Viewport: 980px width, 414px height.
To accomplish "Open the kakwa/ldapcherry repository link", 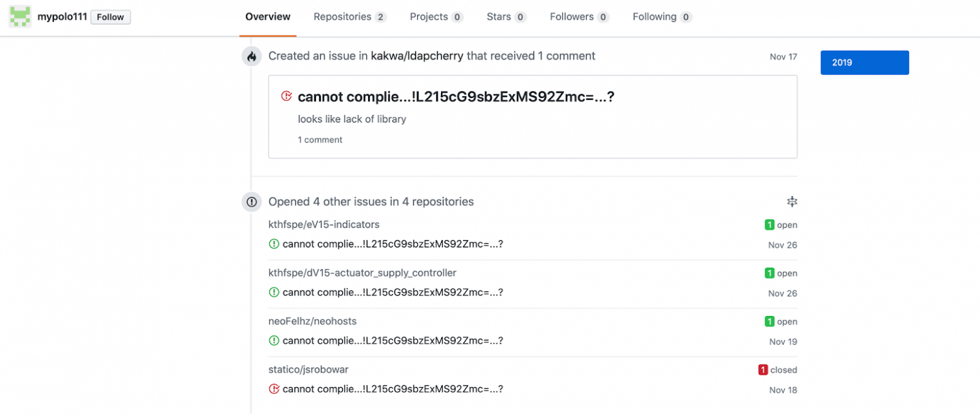I will (x=417, y=56).
